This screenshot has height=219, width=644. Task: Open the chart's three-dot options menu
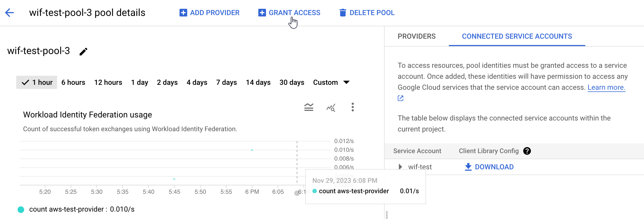click(x=352, y=107)
